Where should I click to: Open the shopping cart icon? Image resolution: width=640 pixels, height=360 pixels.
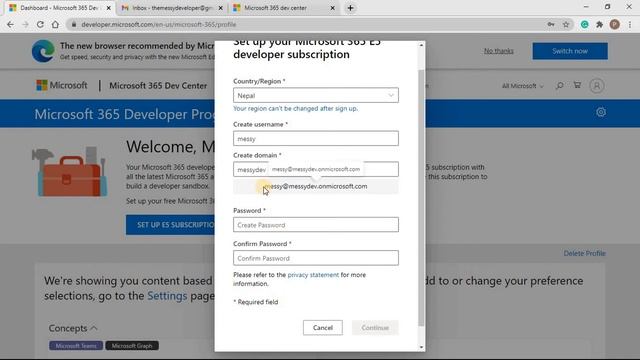click(x=577, y=85)
